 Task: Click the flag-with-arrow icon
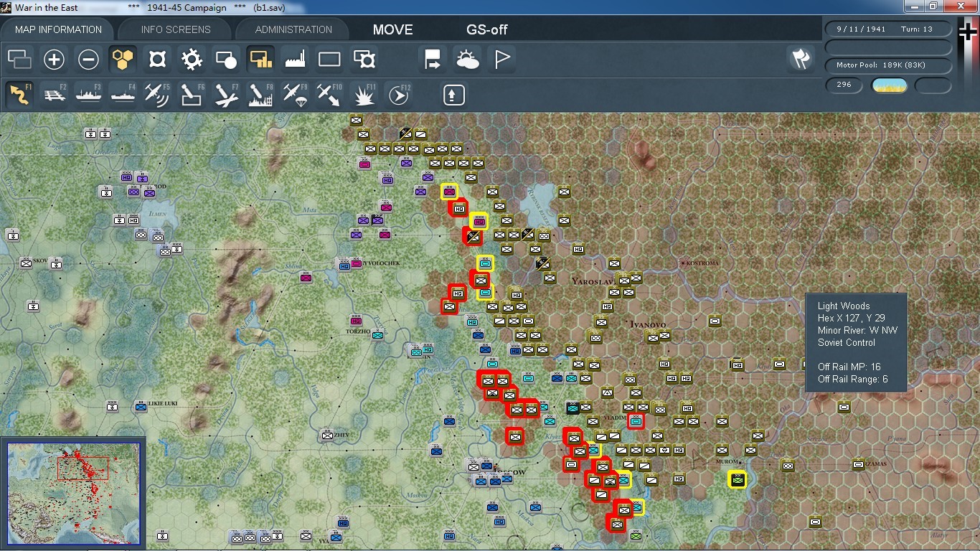(x=433, y=60)
